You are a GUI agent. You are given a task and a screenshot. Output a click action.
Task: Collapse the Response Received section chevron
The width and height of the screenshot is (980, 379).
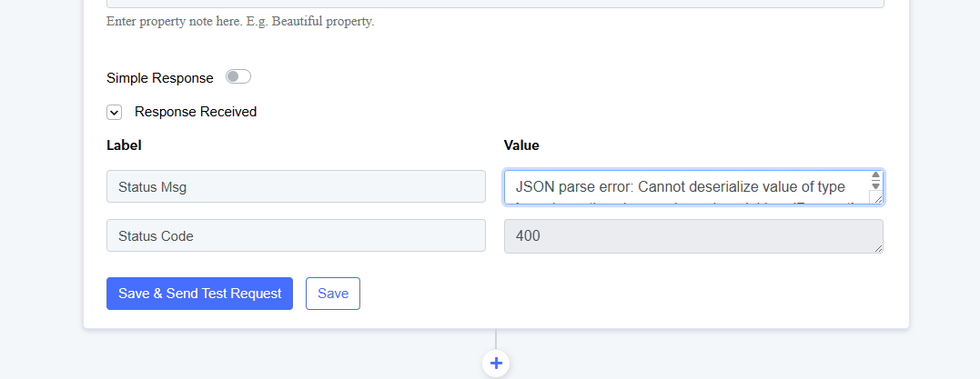[115, 113]
